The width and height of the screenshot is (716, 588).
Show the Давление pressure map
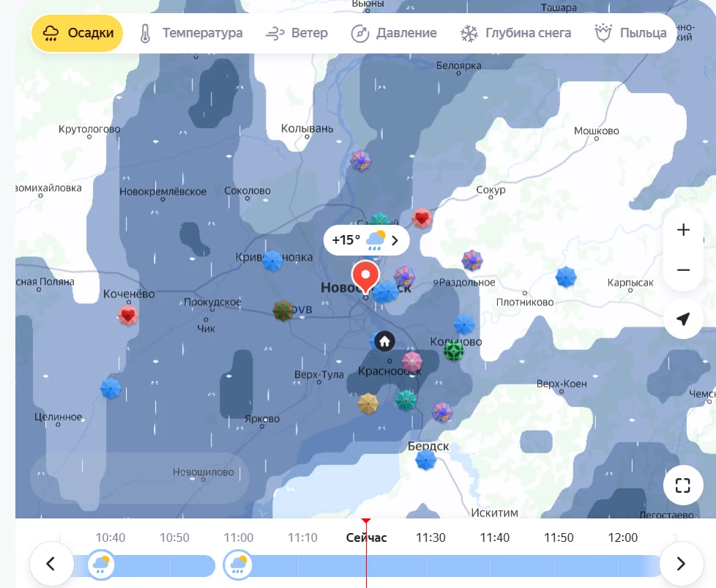[x=394, y=33]
